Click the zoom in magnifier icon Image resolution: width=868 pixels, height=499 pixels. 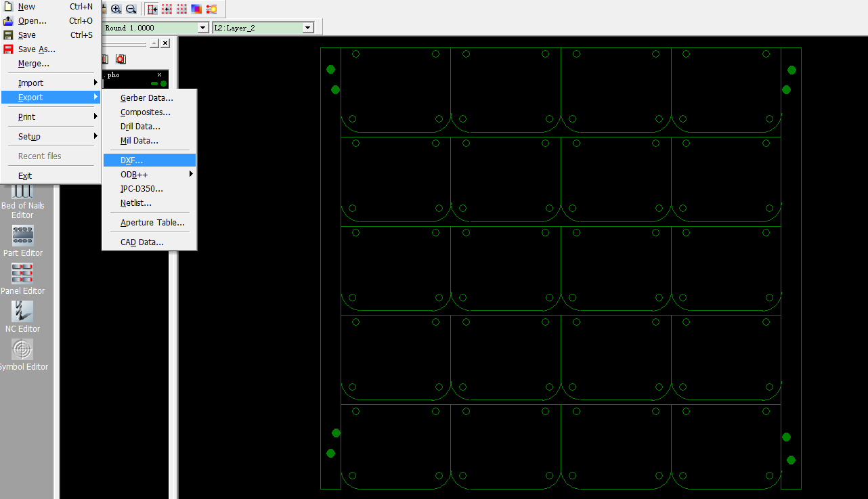click(116, 9)
